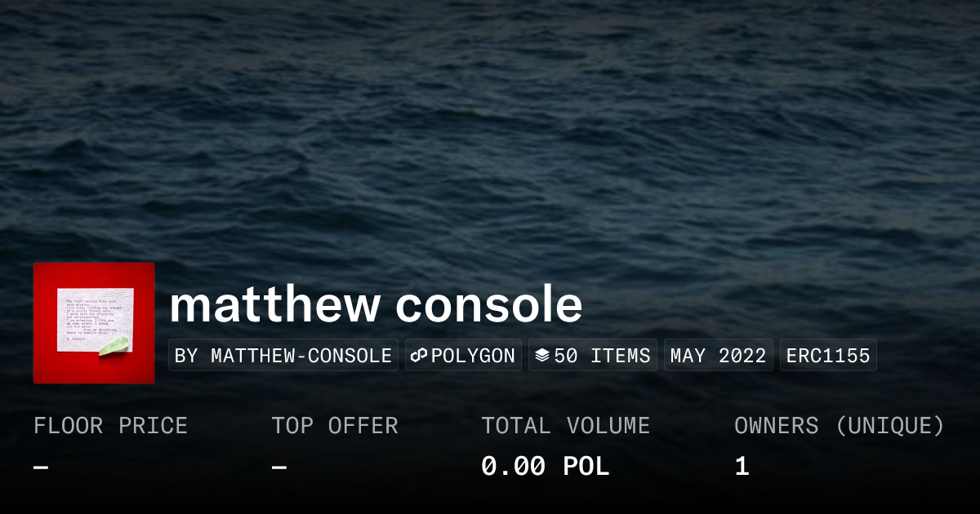Click the Polygon chain link icon
This screenshot has height=514, width=980.
pos(419,356)
